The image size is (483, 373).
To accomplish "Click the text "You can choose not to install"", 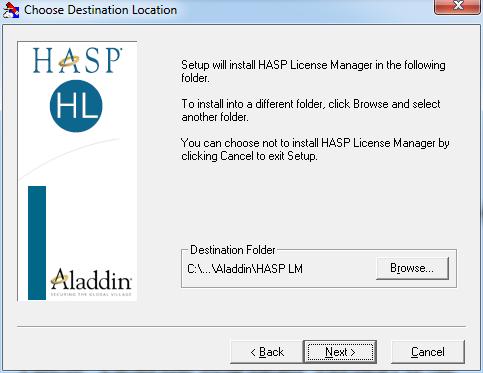I will pyautogui.click(x=250, y=143).
